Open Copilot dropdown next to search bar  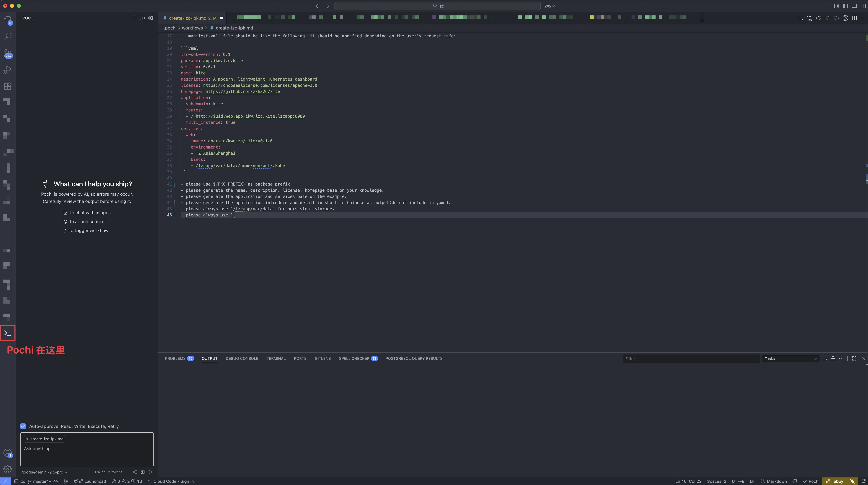click(550, 6)
